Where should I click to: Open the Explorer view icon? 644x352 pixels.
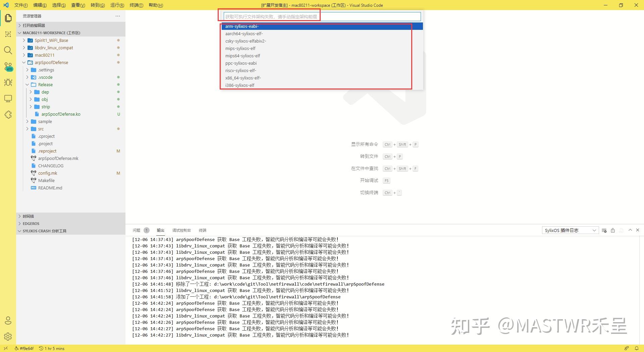pos(8,18)
